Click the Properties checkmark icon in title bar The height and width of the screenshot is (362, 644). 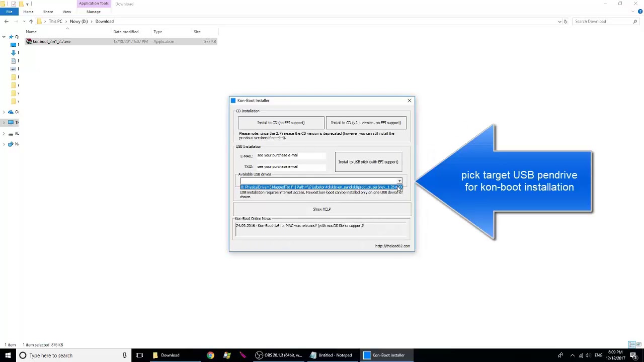[x=14, y=4]
